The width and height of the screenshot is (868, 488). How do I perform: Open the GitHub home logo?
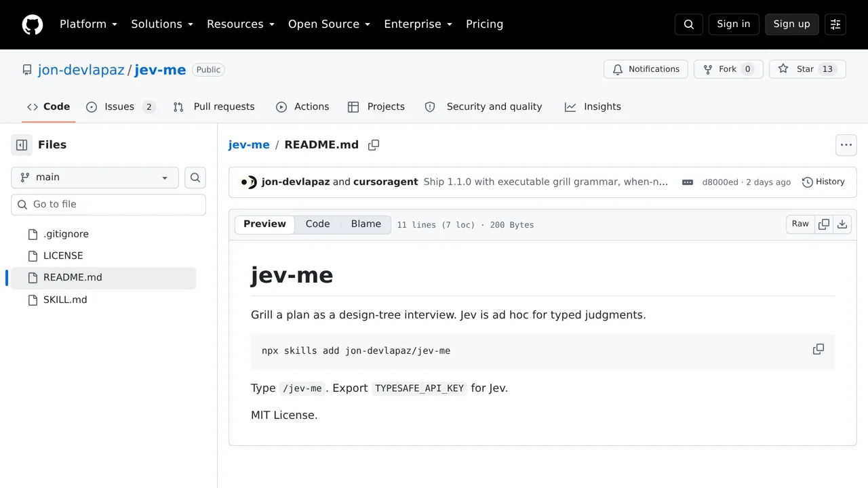coord(33,24)
